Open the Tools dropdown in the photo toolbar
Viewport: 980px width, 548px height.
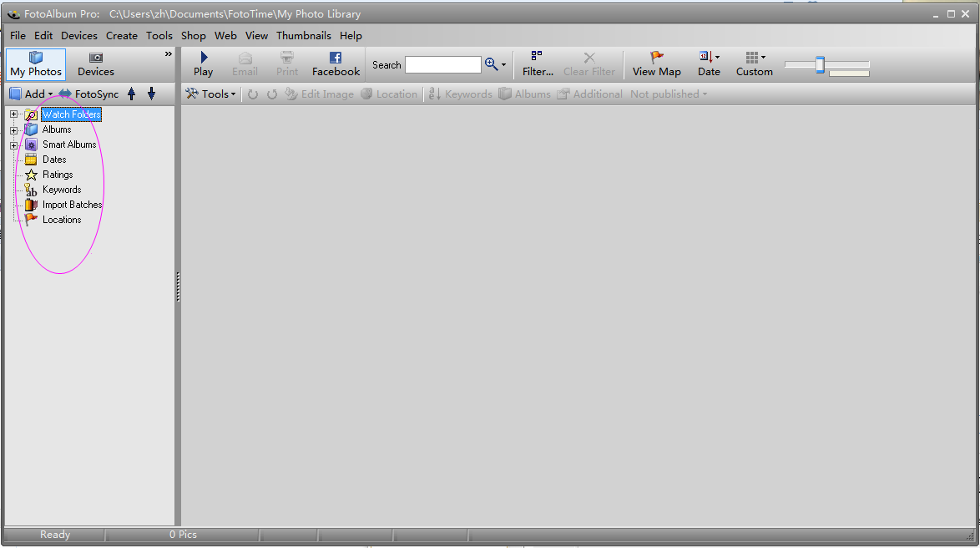click(x=210, y=94)
